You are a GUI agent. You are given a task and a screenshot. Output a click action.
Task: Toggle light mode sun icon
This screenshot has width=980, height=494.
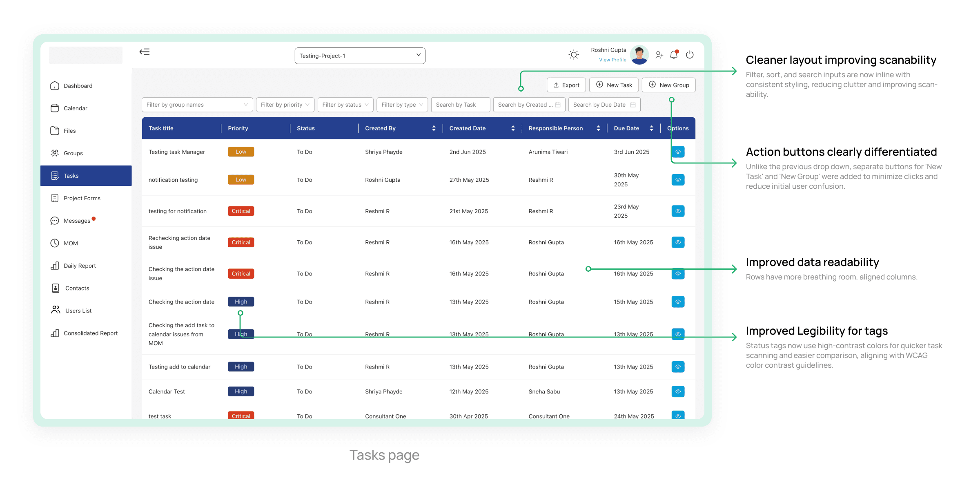click(x=574, y=55)
